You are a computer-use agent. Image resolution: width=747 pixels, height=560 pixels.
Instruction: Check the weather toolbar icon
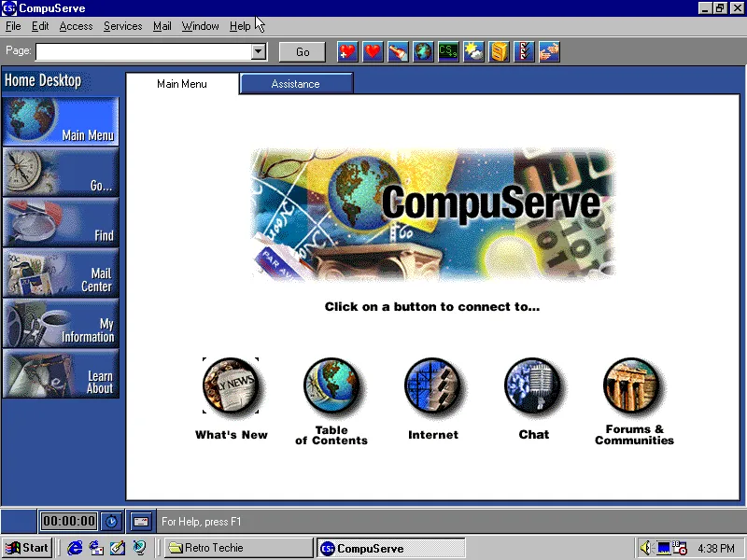[x=473, y=51]
